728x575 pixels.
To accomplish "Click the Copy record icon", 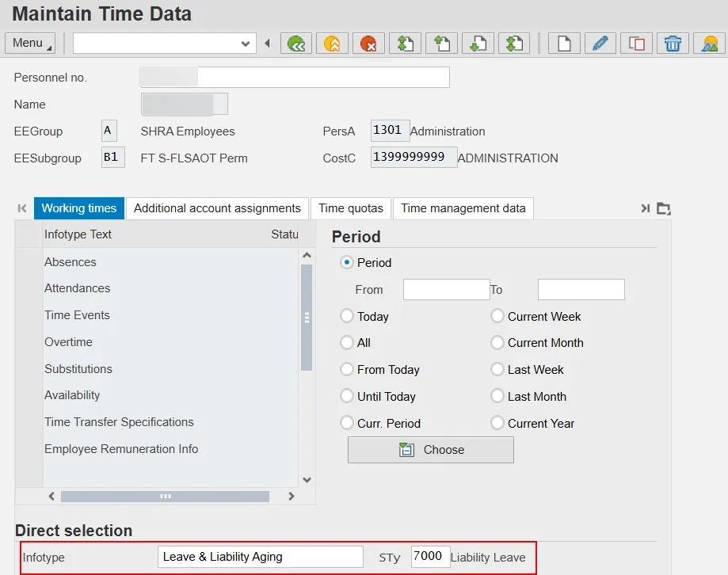I will (636, 44).
